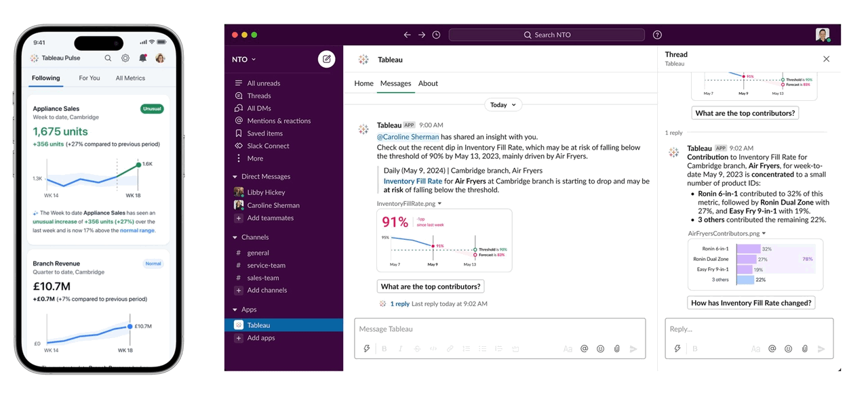Click the compose new message icon
Image resolution: width=868 pixels, height=397 pixels.
[326, 60]
